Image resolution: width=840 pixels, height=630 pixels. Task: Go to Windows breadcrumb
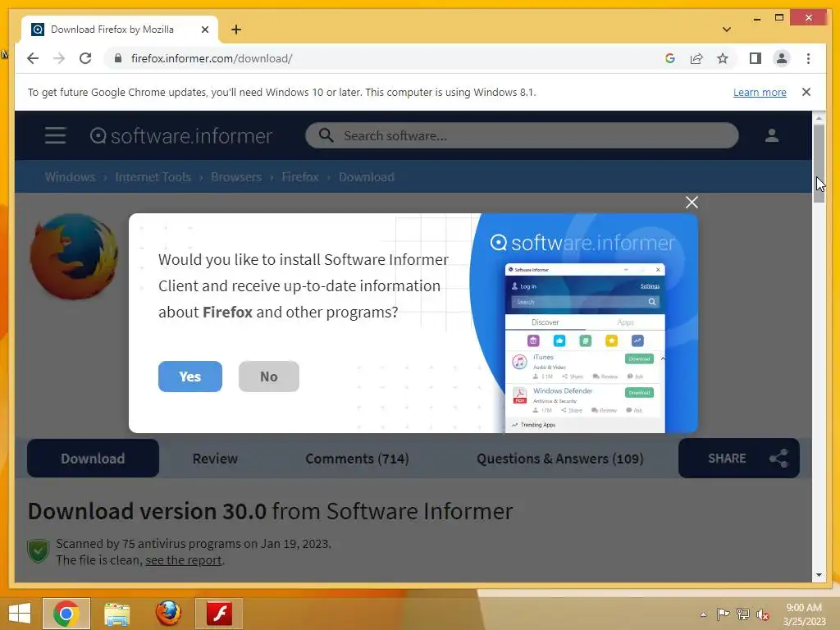71,177
